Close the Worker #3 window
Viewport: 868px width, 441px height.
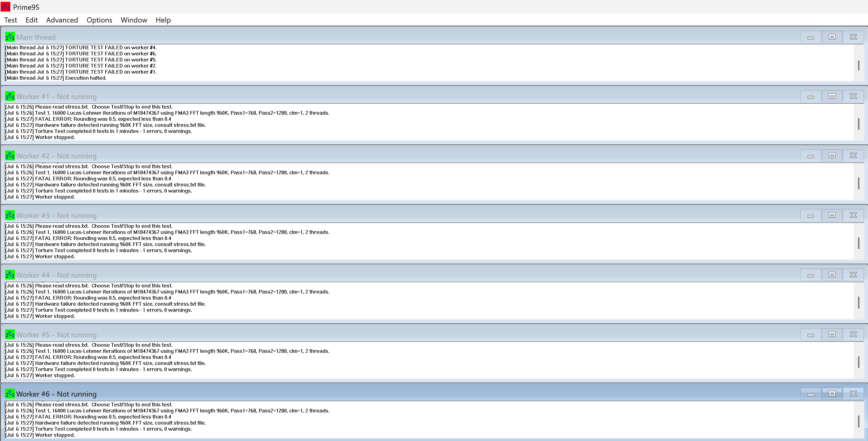click(x=853, y=215)
